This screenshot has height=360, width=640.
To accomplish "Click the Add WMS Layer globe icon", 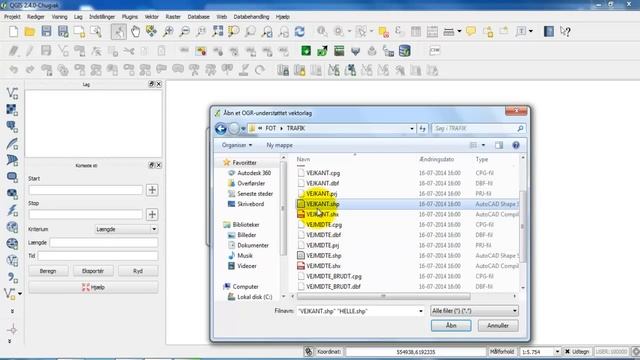I will pyautogui.click(x=12, y=227).
